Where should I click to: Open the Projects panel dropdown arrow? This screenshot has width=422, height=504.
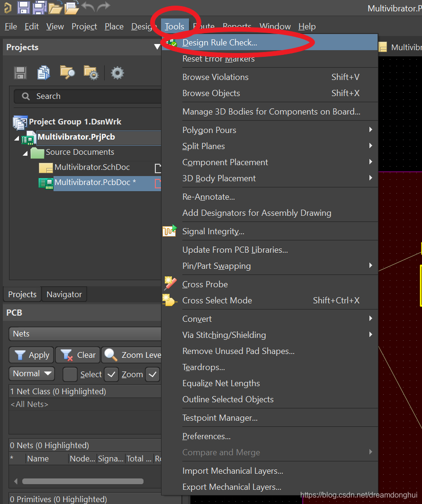pyautogui.click(x=157, y=47)
